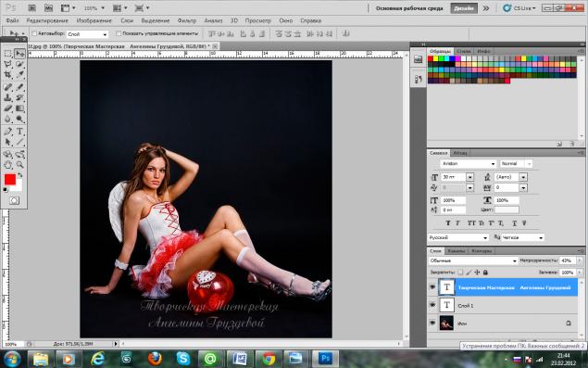
Task: Hide the Творческая Мастерская text layer
Action: tap(432, 286)
